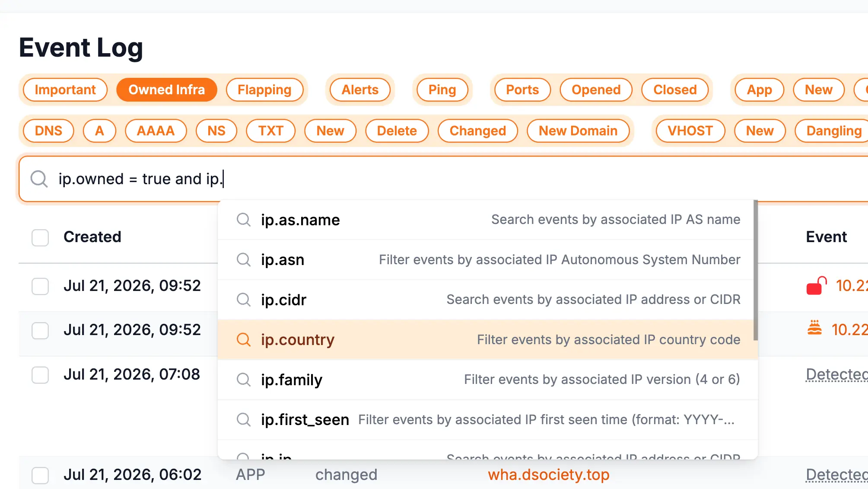Apply the TXT record filter chip
Screen dimensions: 868x489
click(270, 131)
